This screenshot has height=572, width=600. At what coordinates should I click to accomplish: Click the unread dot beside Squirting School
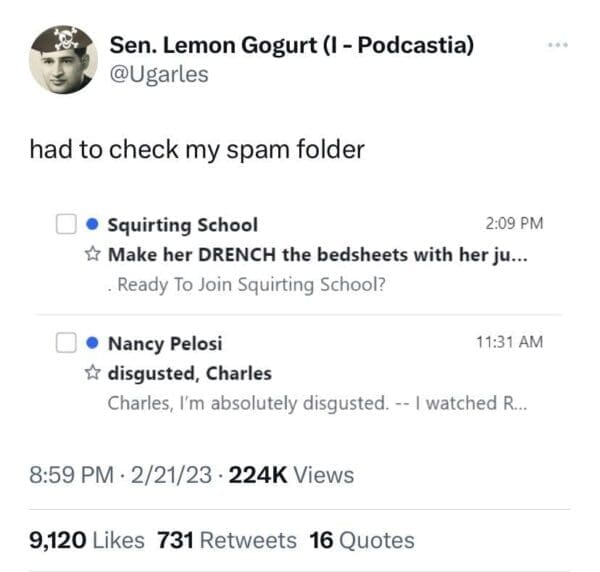92,225
